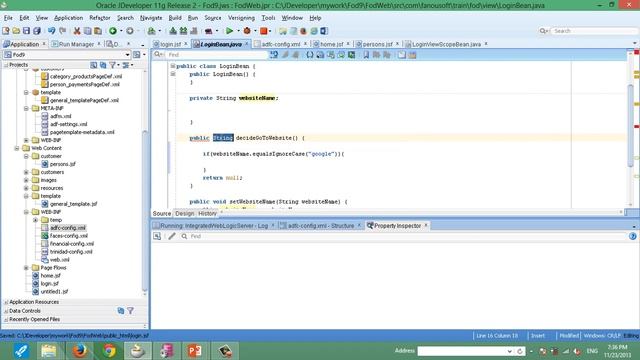640x360 pixels.
Task: Open the adfc-config.xml Structure tab
Action: click(320, 226)
